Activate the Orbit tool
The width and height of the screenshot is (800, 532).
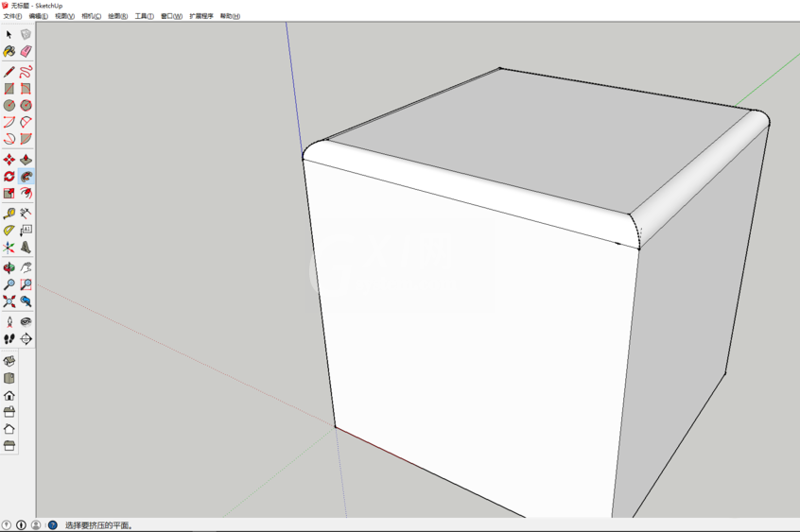click(9, 267)
